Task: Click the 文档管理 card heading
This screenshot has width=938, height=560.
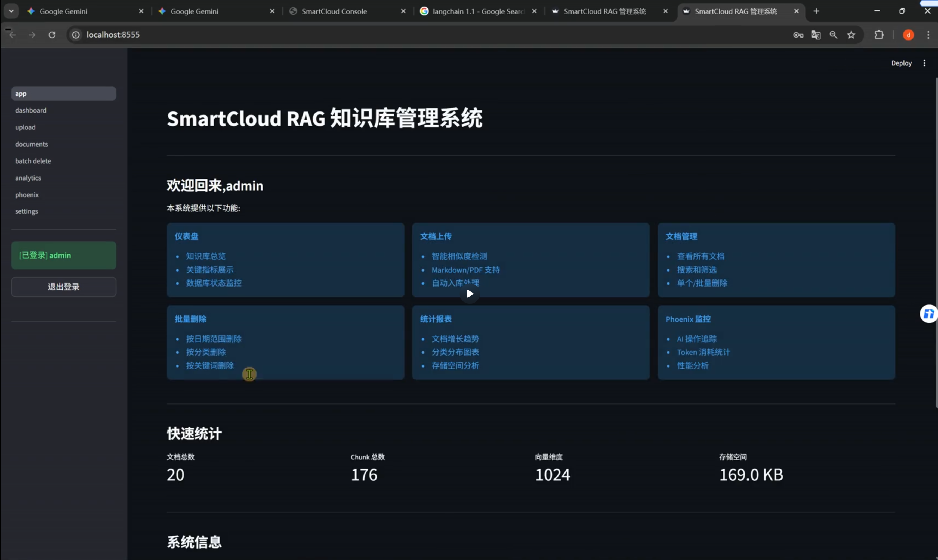Action: pos(681,236)
